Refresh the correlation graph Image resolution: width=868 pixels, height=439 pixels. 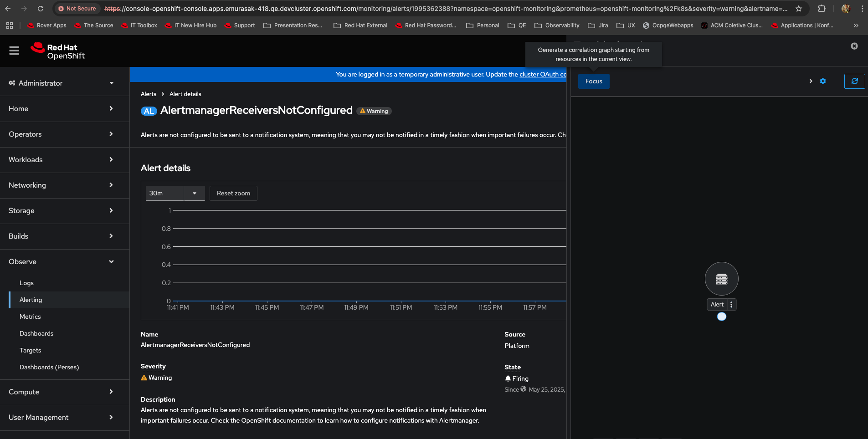[x=854, y=81]
